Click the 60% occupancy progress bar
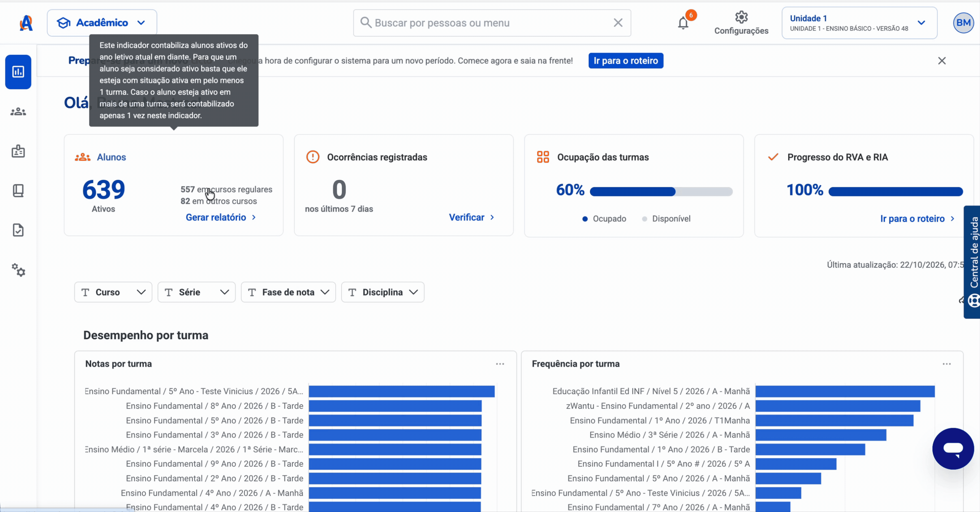980x512 pixels. (x=661, y=192)
